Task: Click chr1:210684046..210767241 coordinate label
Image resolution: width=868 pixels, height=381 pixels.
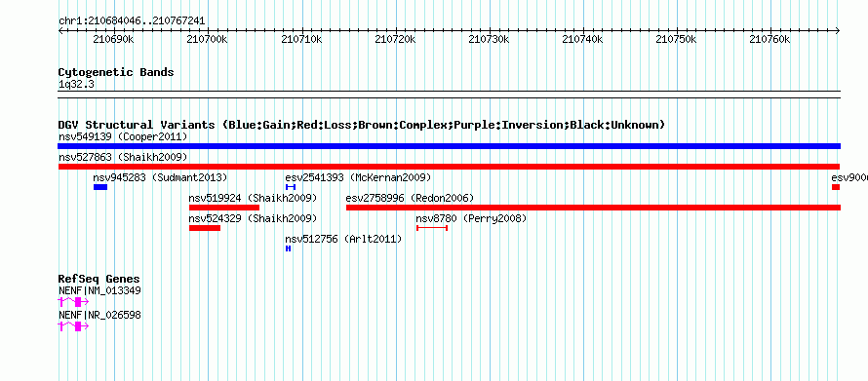Action: (x=132, y=21)
